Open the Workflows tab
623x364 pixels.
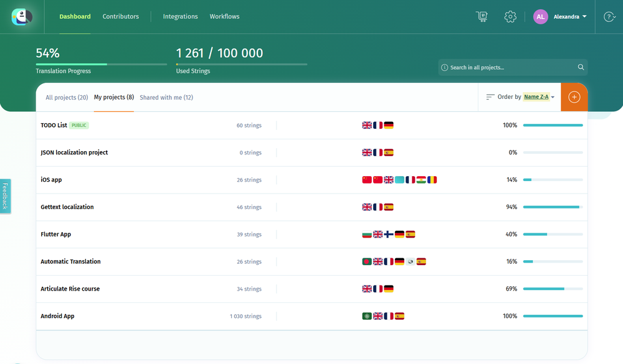[x=224, y=17]
